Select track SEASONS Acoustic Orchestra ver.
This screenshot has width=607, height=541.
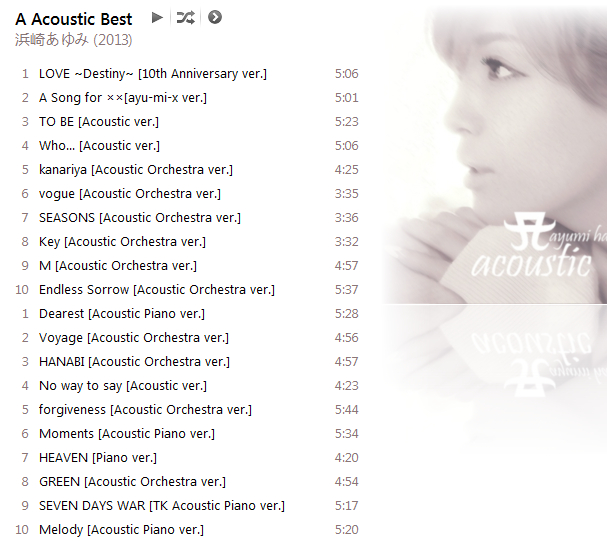(x=187, y=217)
